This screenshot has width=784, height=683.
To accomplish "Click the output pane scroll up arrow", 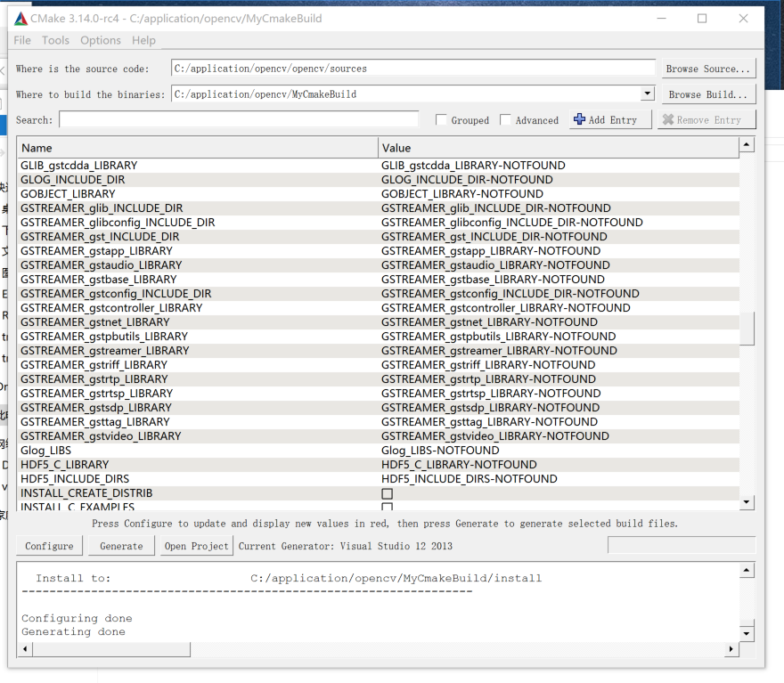I will [x=747, y=570].
